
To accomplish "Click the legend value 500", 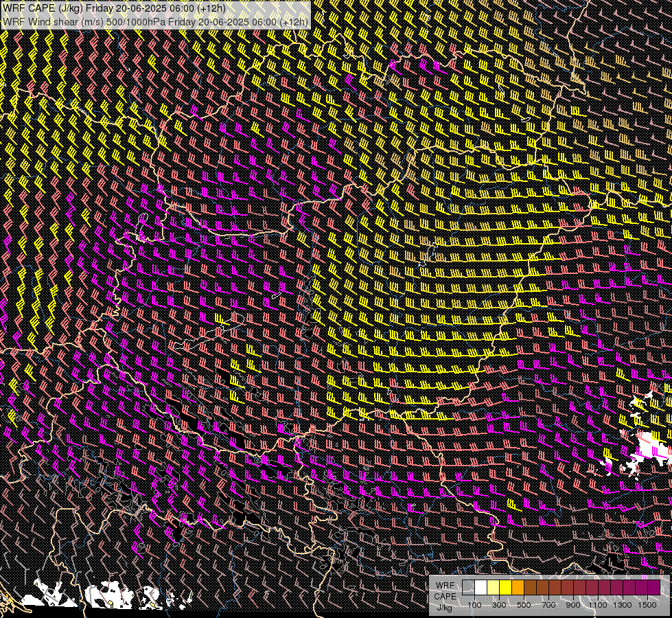I will 524,605.
